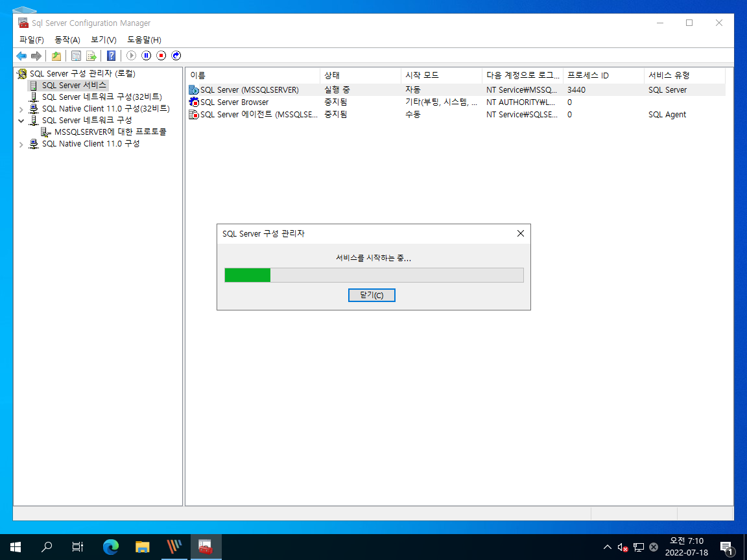Open the notification center icon
Viewport: 747px width, 560px height.
(727, 548)
